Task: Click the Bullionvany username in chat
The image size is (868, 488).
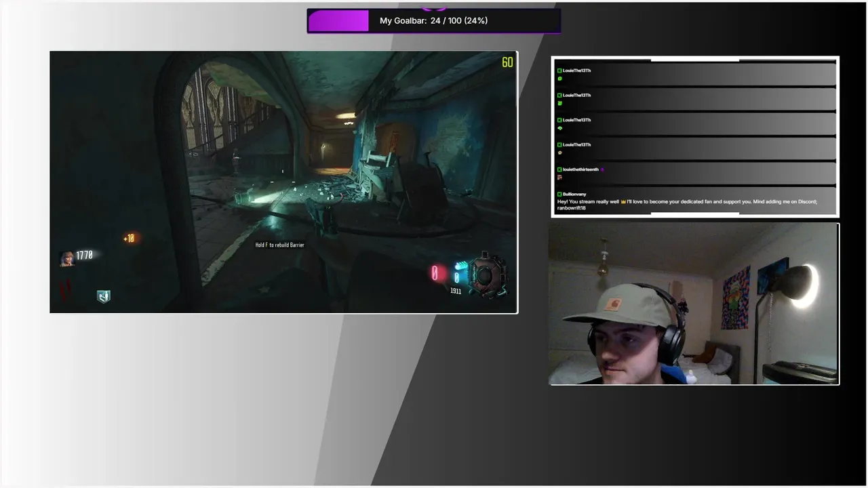Action: [574, 194]
